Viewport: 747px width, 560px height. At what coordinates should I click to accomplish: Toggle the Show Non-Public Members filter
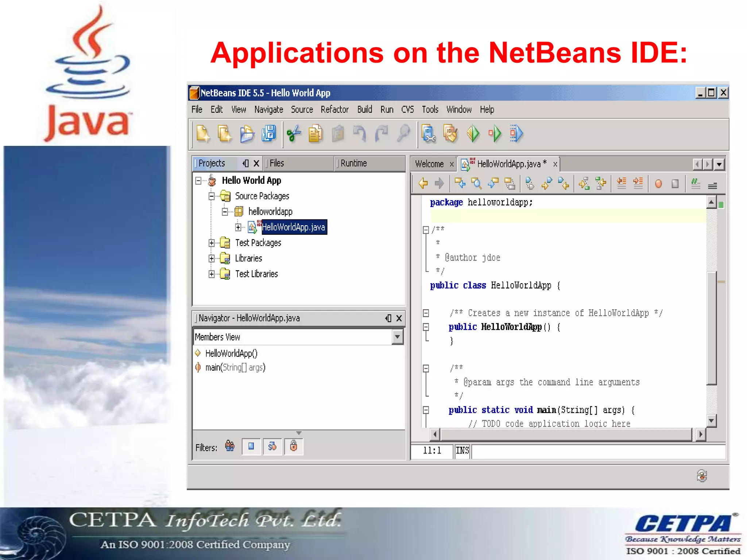coord(294,447)
